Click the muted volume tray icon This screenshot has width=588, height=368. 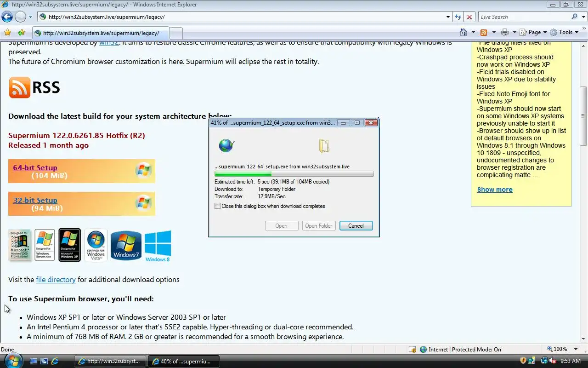click(553, 361)
